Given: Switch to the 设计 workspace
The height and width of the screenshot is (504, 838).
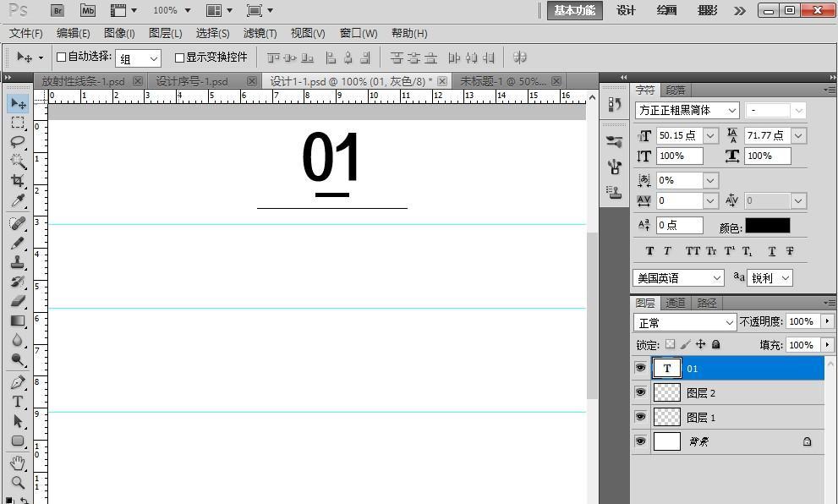Looking at the screenshot, I should (x=626, y=10).
